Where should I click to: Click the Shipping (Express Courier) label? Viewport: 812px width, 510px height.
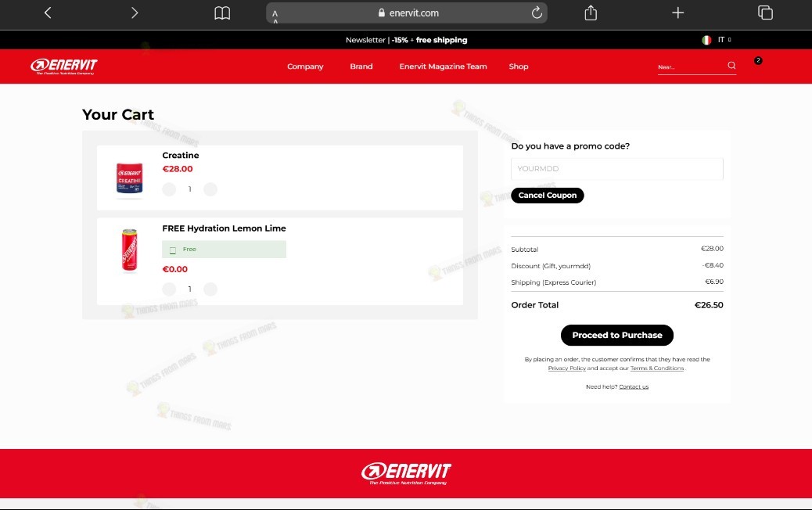tap(554, 282)
